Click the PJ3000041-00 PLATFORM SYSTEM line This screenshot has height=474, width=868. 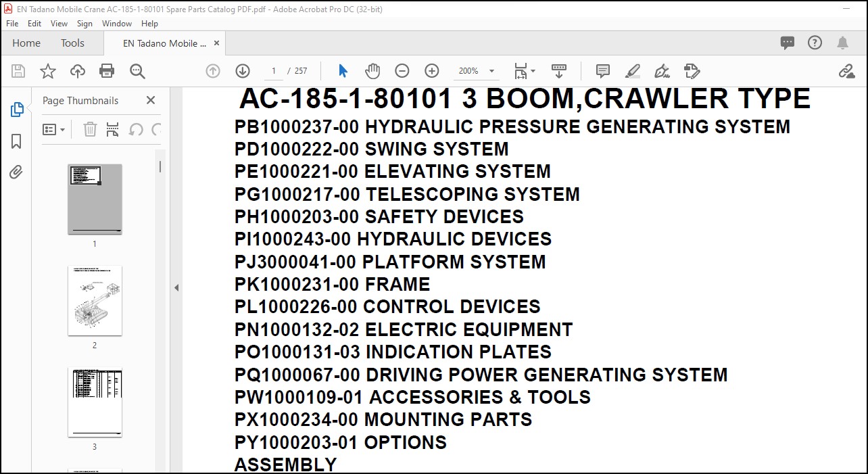pyautogui.click(x=390, y=262)
